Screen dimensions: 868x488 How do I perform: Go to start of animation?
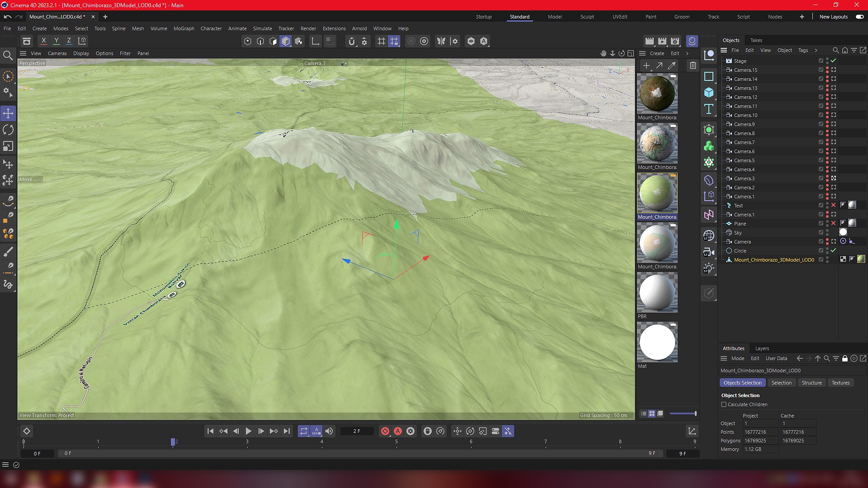click(210, 432)
